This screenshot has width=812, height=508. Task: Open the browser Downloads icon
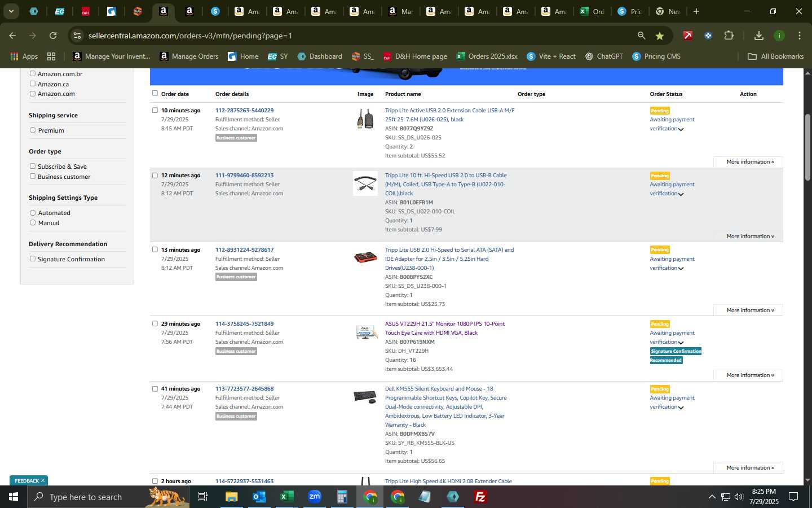pos(759,36)
